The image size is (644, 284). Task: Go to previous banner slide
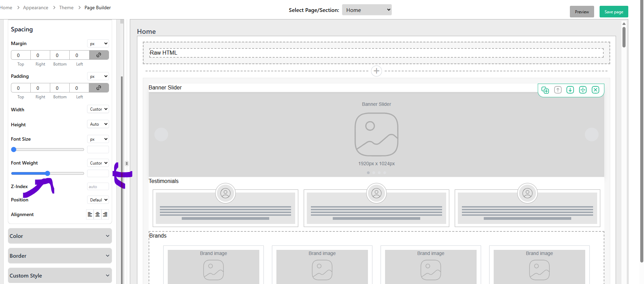click(x=161, y=134)
